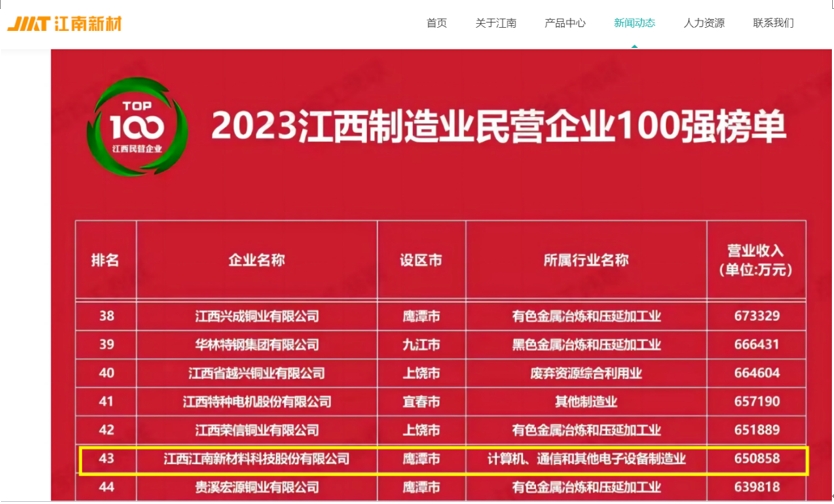
Task: Select 江西特种电机股份有限公司 company name
Action: pos(257,401)
